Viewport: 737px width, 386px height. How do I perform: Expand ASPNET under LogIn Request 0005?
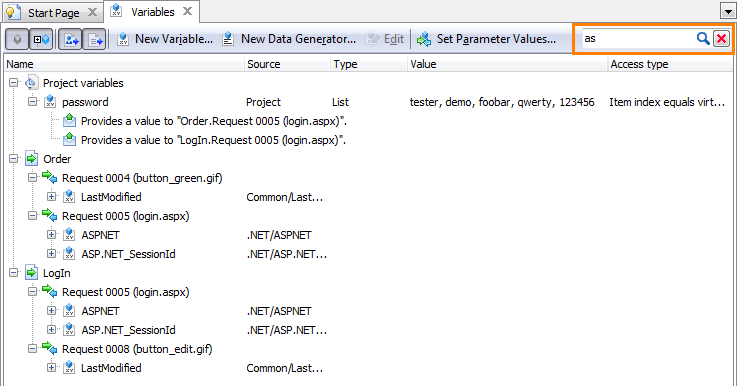click(x=52, y=311)
